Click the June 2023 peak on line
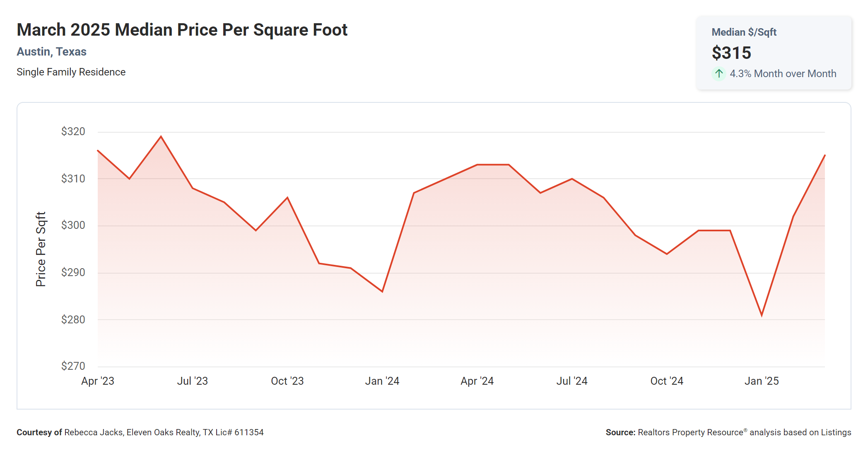Image resolution: width=868 pixels, height=456 pixels. point(161,136)
